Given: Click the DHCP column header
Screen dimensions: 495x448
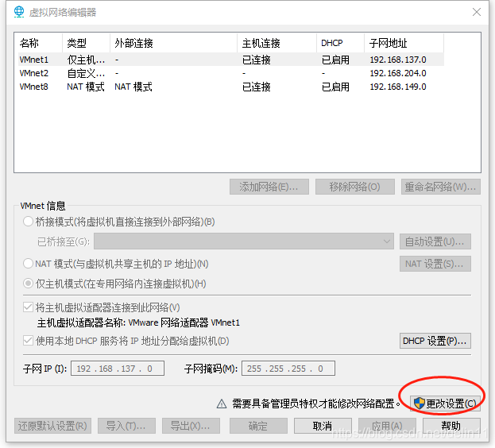Looking at the screenshot, I should click(340, 43).
